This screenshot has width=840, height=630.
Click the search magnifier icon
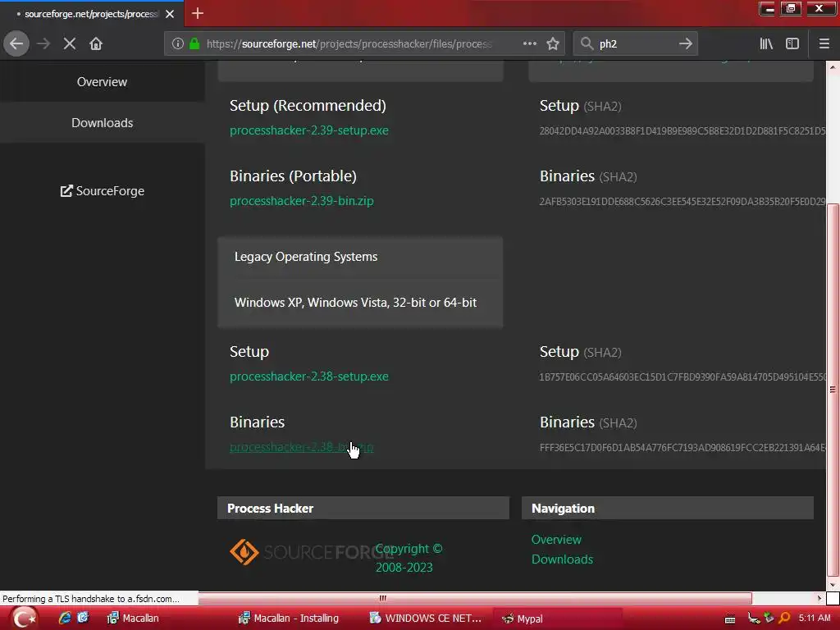pos(587,43)
